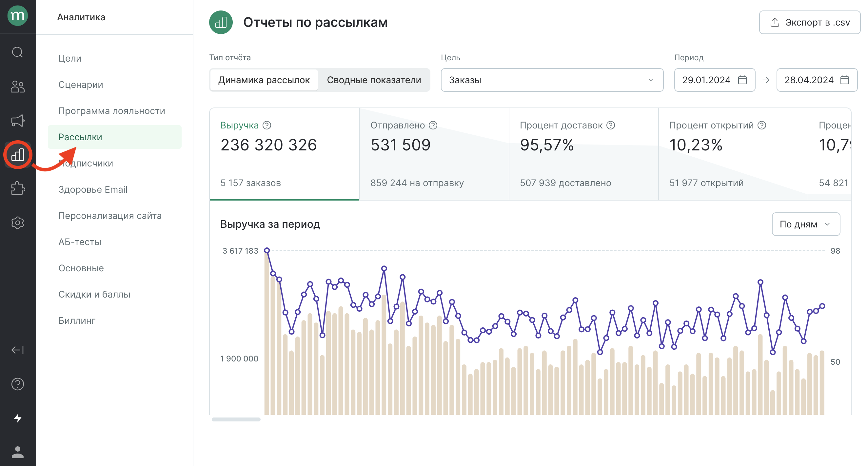Select the Процент доставок metric card
868x466 pixels.
pos(583,154)
